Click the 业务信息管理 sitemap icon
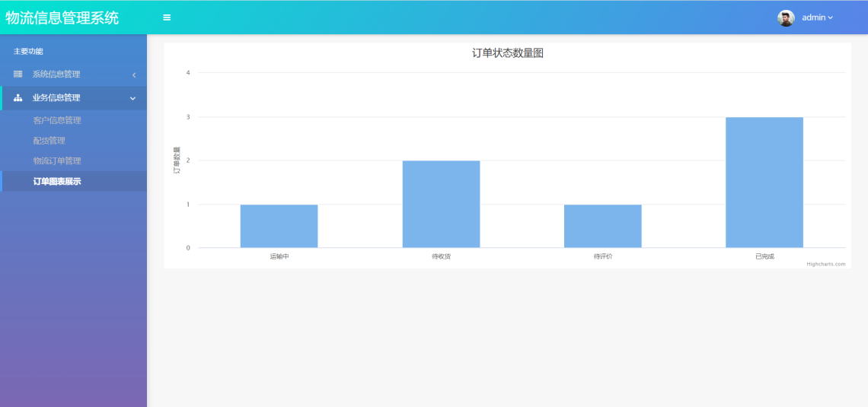This screenshot has width=868, height=407. [x=18, y=98]
